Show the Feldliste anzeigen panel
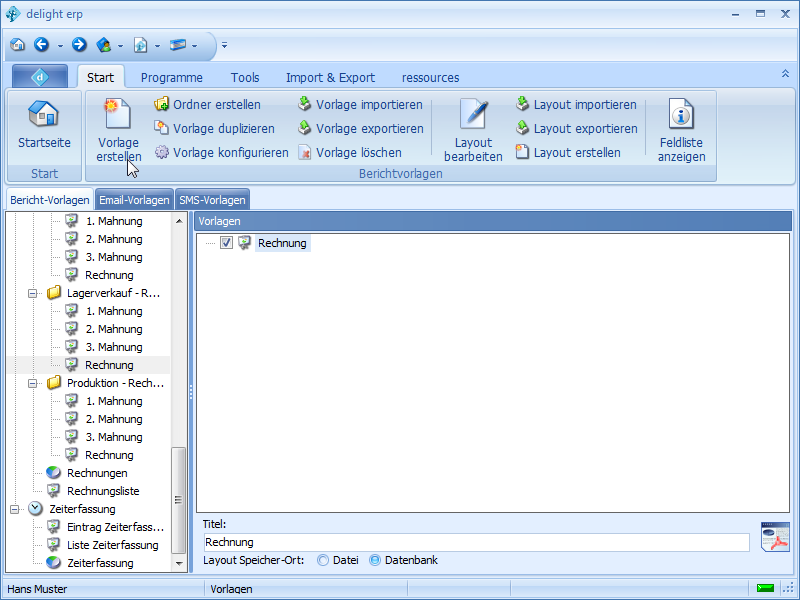Viewport: 800px width, 600px height. [x=681, y=114]
